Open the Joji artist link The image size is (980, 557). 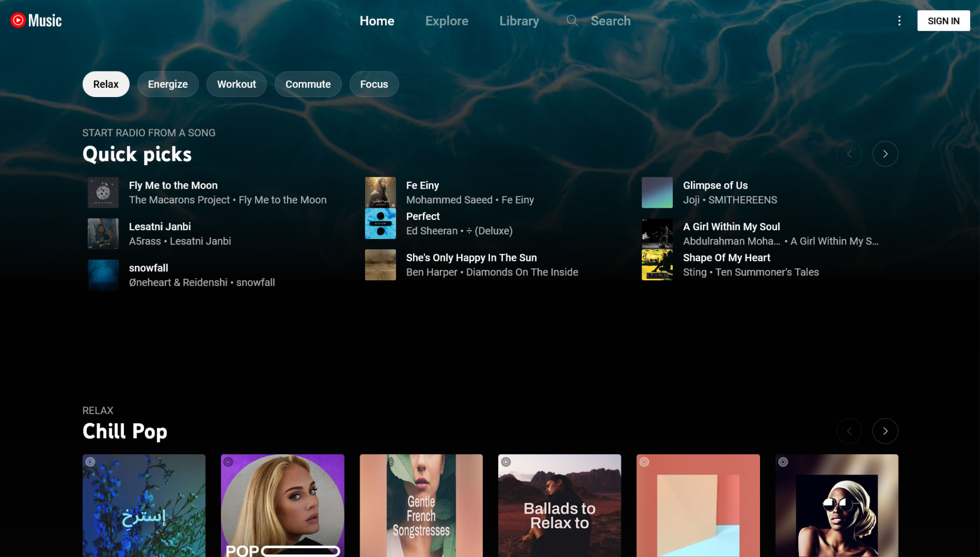point(691,200)
